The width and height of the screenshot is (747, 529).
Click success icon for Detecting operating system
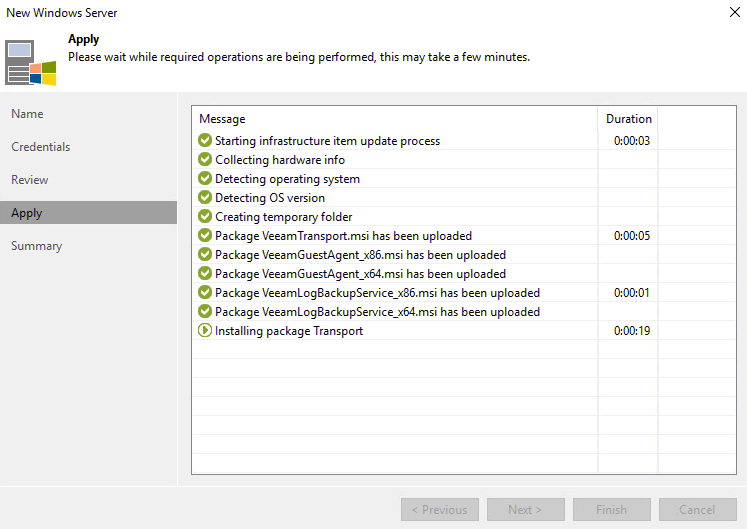tap(205, 179)
